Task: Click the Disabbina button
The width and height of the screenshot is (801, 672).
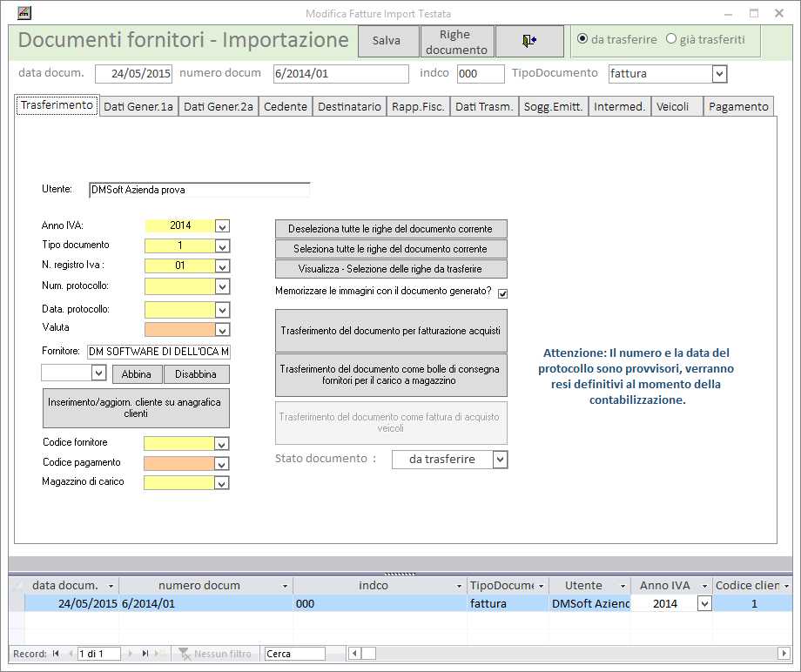Action: [196, 373]
